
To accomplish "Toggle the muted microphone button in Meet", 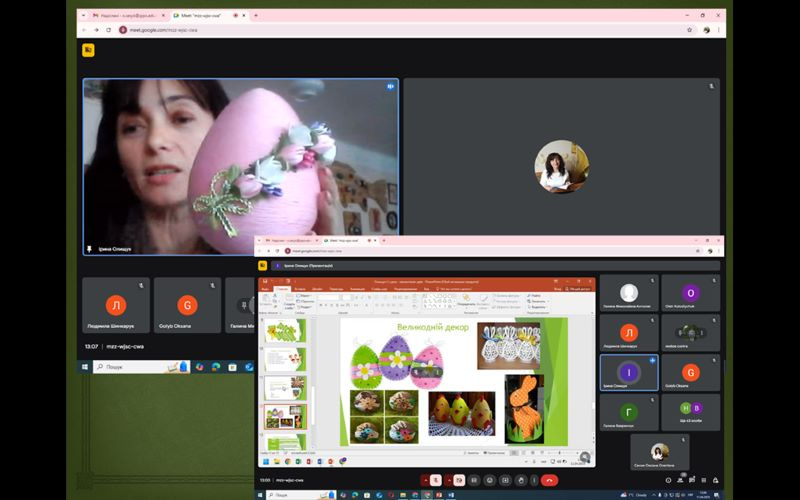I will click(x=436, y=480).
